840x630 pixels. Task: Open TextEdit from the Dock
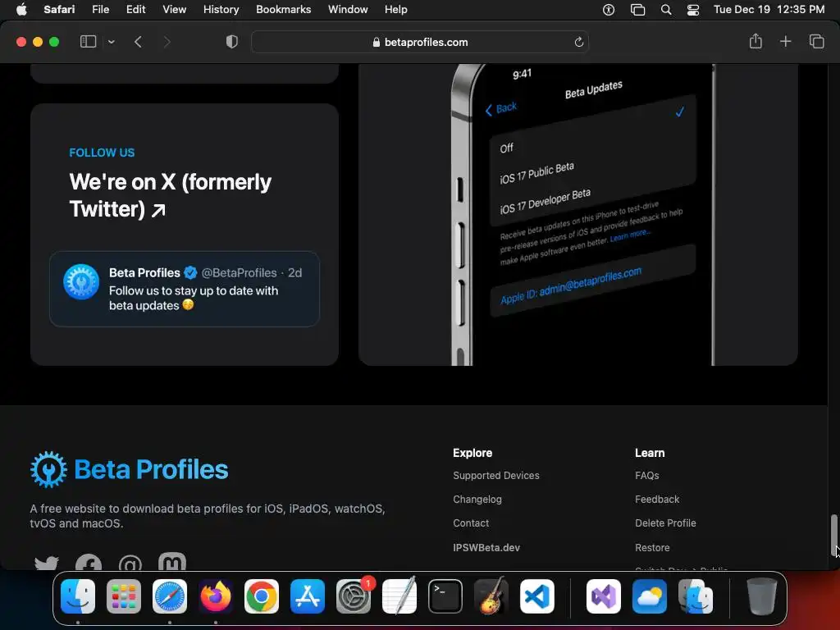click(x=399, y=596)
